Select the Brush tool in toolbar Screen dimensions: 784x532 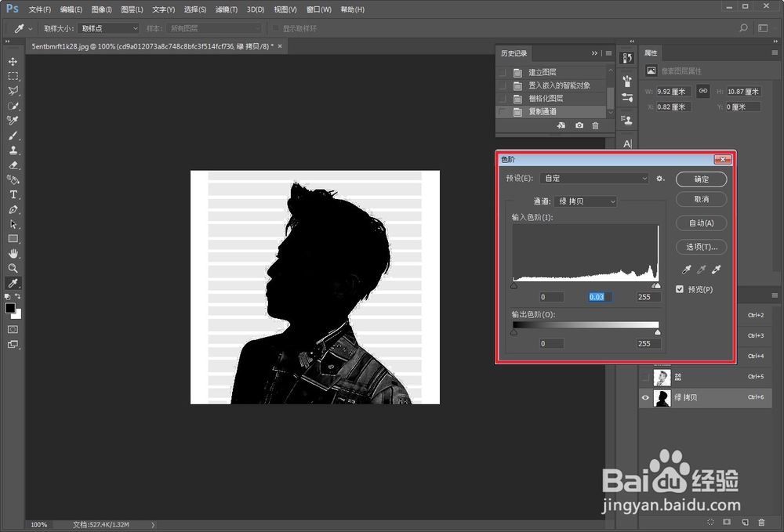(x=13, y=136)
